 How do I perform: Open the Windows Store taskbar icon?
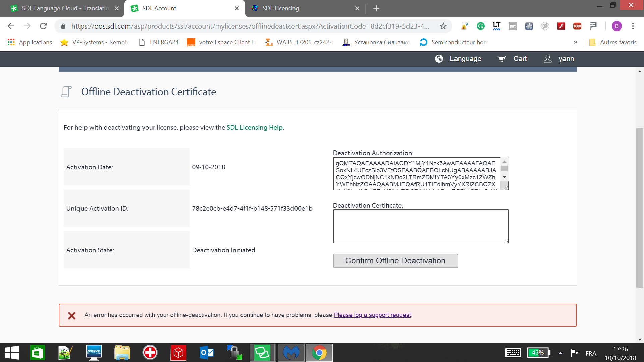pyautogui.click(x=37, y=353)
